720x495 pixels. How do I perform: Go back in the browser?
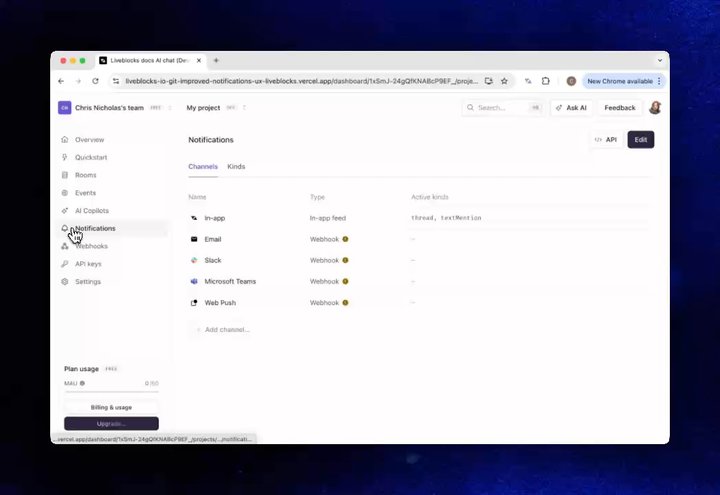tap(61, 81)
